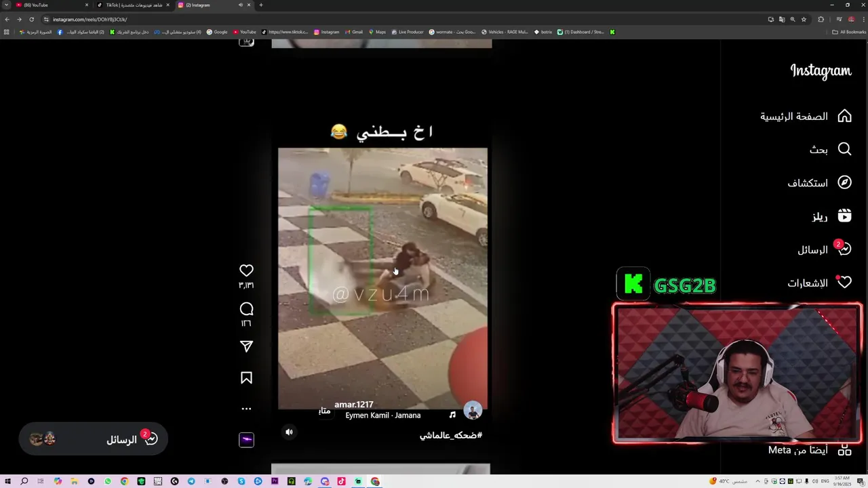
Task: Go to الصفحة الرئيسية sidebar item
Action: pos(794,117)
